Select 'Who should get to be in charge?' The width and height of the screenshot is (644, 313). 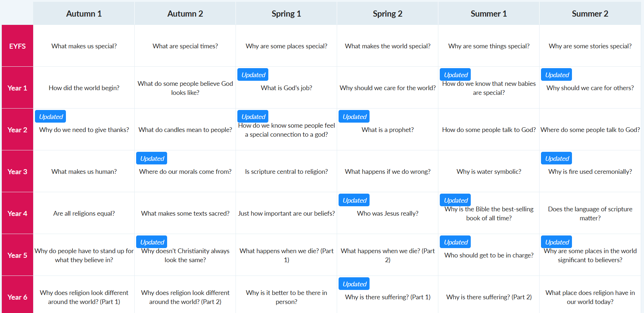click(x=489, y=255)
